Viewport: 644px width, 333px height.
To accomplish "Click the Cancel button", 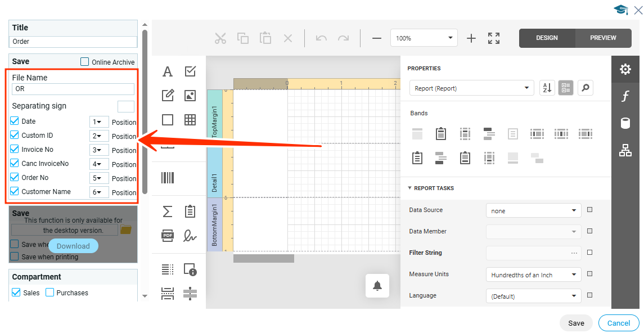I will point(619,323).
